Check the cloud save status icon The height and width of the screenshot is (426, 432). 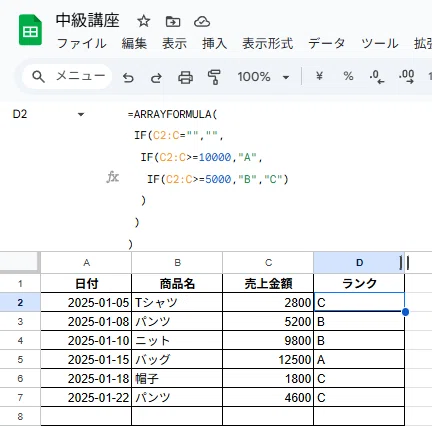pyautogui.click(x=202, y=22)
